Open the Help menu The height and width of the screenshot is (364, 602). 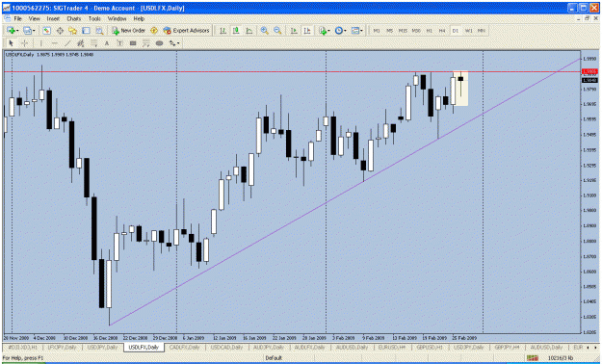point(139,18)
